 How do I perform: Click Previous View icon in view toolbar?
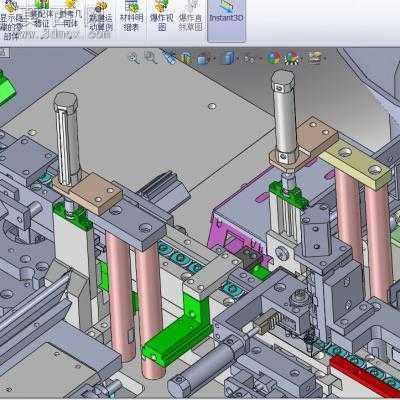[x=169, y=58]
